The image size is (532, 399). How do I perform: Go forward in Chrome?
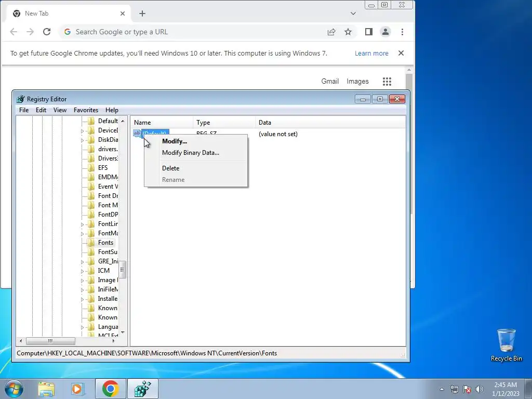(x=30, y=32)
